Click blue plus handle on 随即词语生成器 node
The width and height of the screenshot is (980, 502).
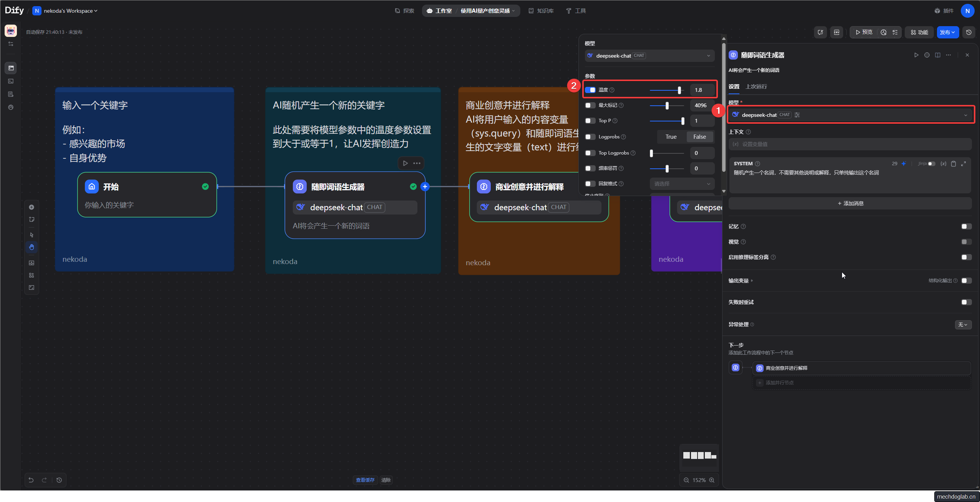coord(425,187)
